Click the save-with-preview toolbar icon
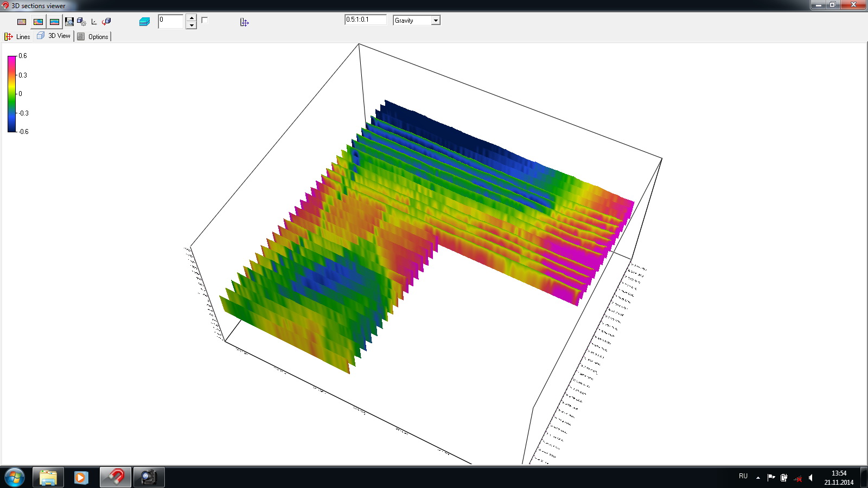Image resolution: width=868 pixels, height=488 pixels. (69, 22)
